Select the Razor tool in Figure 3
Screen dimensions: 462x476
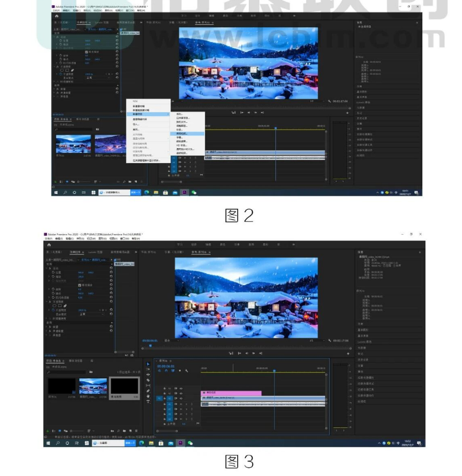coord(148,380)
